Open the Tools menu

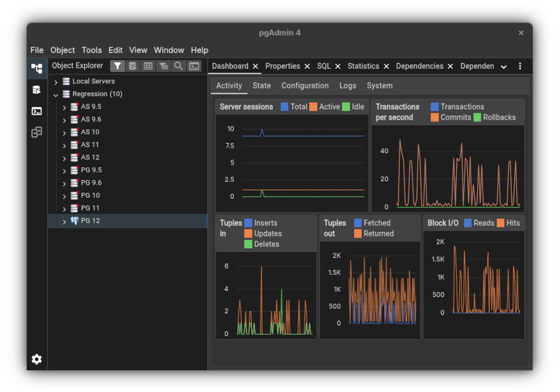pos(92,50)
